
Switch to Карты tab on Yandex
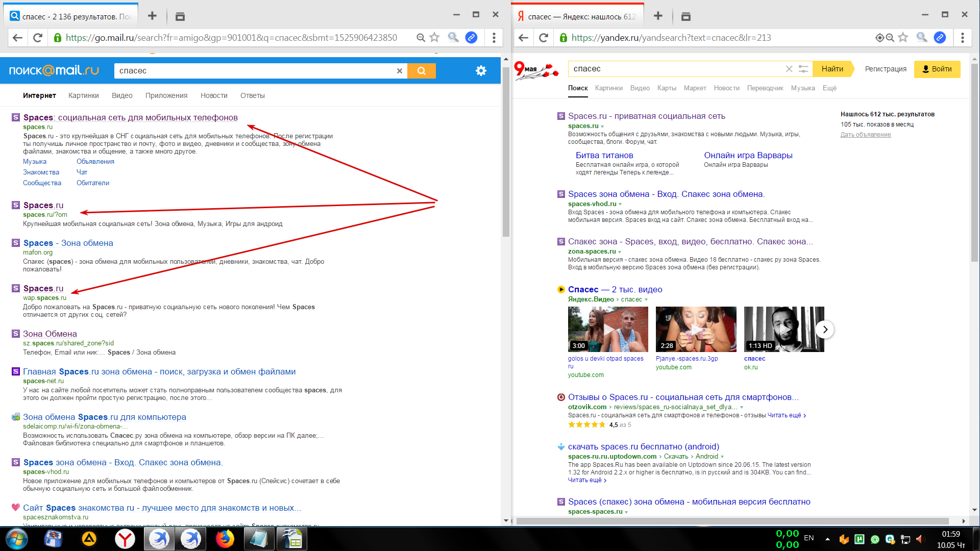[667, 88]
